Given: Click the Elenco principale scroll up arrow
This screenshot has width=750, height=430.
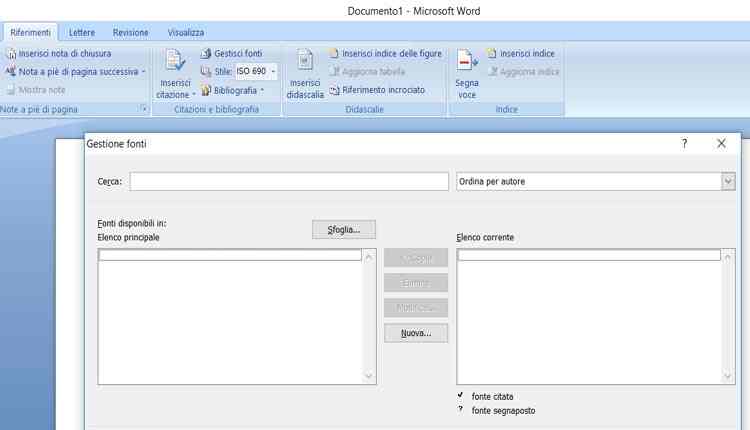Looking at the screenshot, I should coord(369,258).
